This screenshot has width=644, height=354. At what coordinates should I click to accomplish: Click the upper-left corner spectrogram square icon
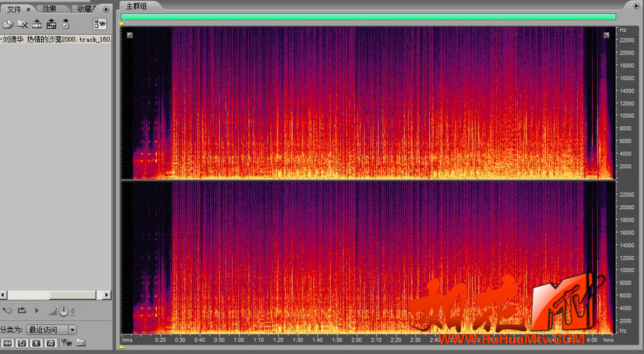pos(129,36)
